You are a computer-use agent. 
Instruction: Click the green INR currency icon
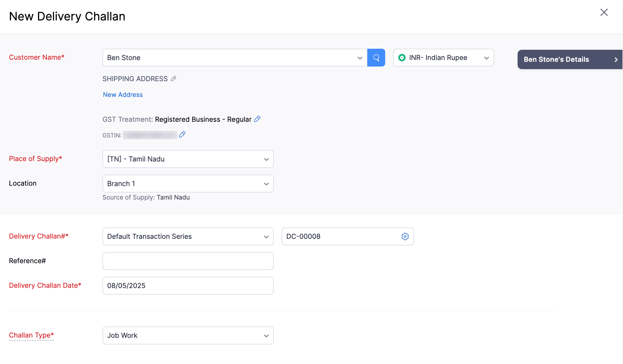tap(402, 58)
